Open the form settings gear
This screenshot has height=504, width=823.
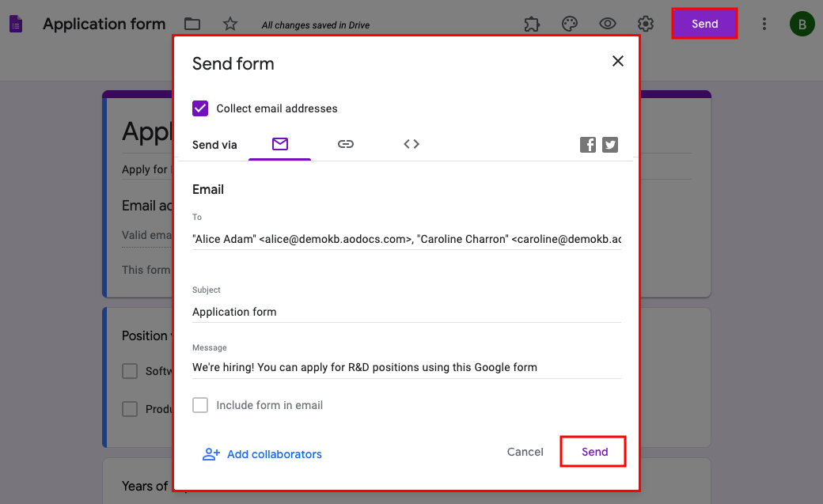(646, 24)
